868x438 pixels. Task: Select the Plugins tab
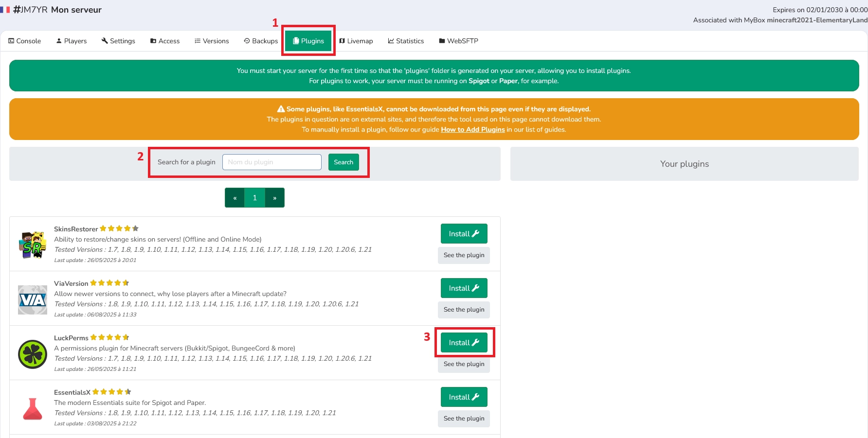pos(308,41)
